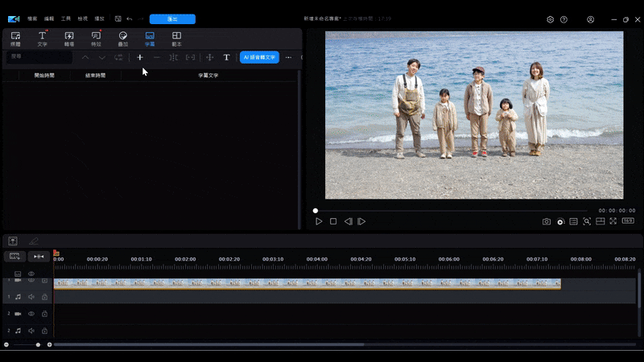Click the AI 語音轉文字 button
Image resolution: width=644 pixels, height=362 pixels.
259,57
